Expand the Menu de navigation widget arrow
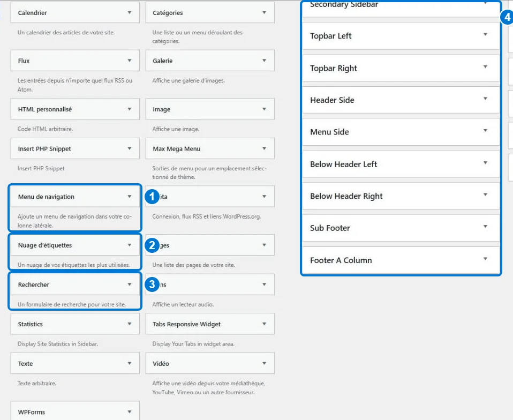This screenshot has height=420, width=513. coord(130,197)
